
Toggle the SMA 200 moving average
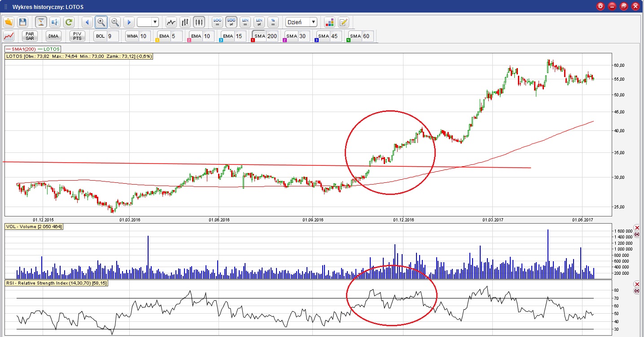[x=260, y=36]
